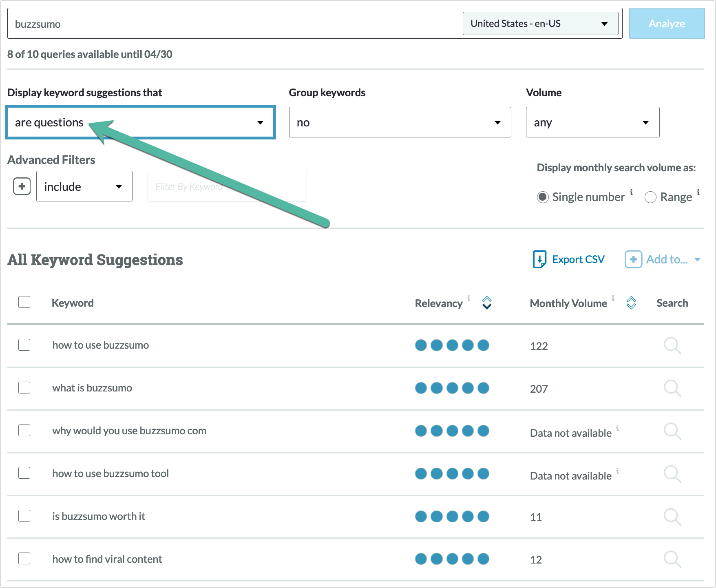Click the Export CSV link
Viewport: 716px width, 588px height.
pos(578,259)
